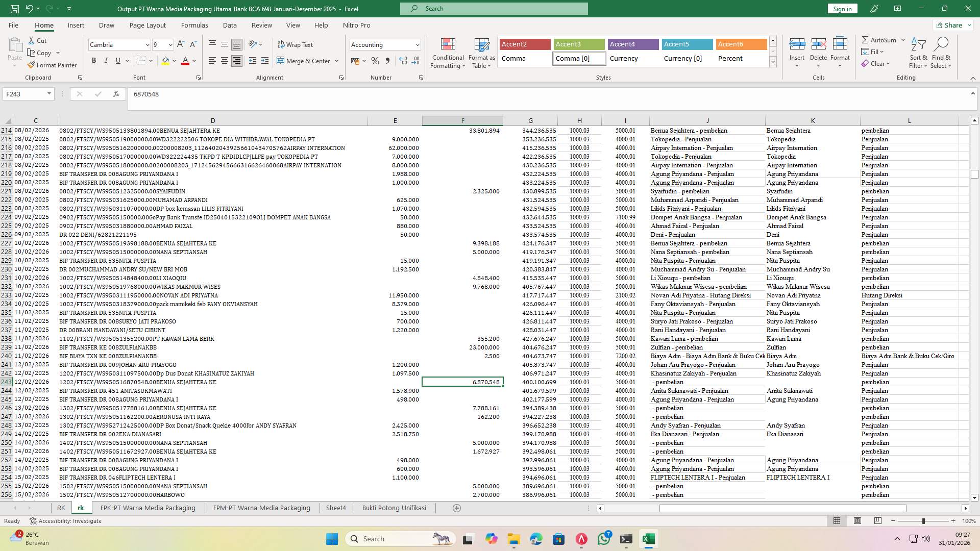
Task: Toggle underline formatting
Action: [x=117, y=60]
